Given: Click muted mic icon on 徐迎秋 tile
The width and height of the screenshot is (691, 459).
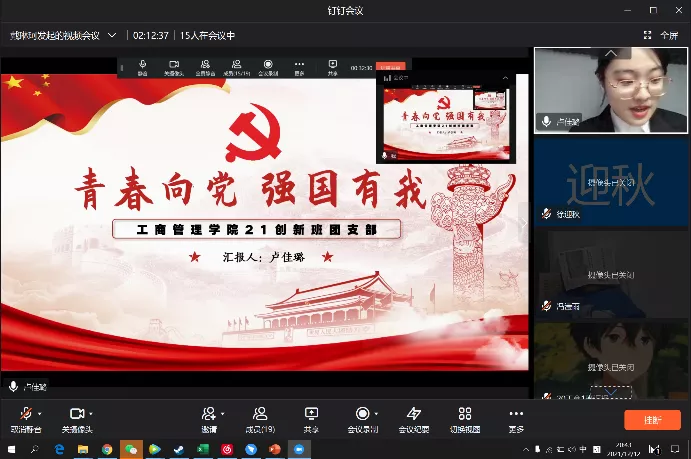Looking at the screenshot, I should point(546,214).
